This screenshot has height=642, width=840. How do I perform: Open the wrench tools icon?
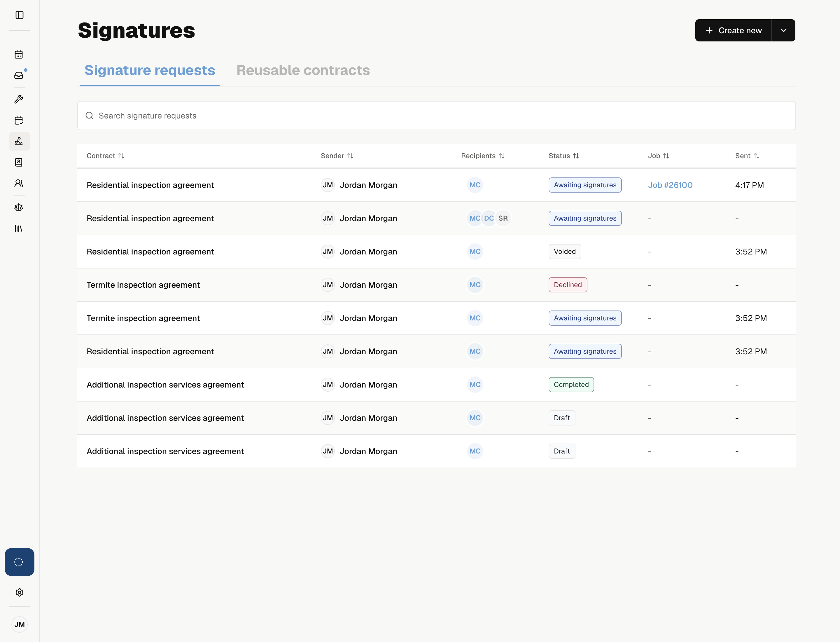(19, 99)
